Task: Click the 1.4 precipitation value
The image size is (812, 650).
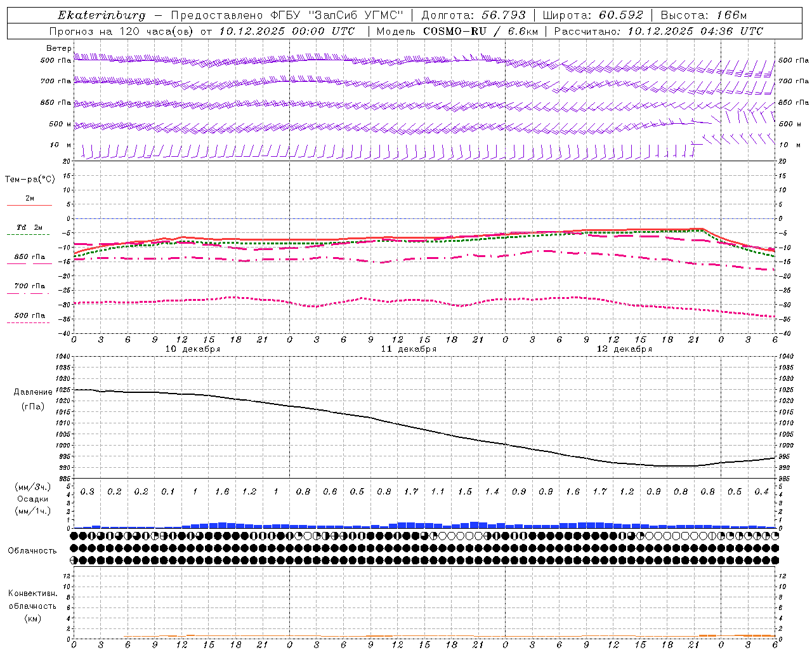Action: (492, 492)
